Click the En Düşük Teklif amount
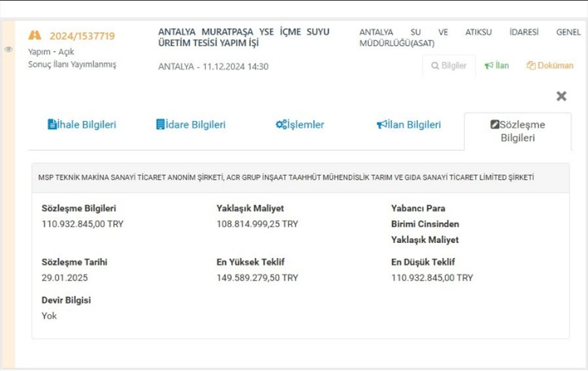The width and height of the screenshot is (588, 371). coord(432,278)
